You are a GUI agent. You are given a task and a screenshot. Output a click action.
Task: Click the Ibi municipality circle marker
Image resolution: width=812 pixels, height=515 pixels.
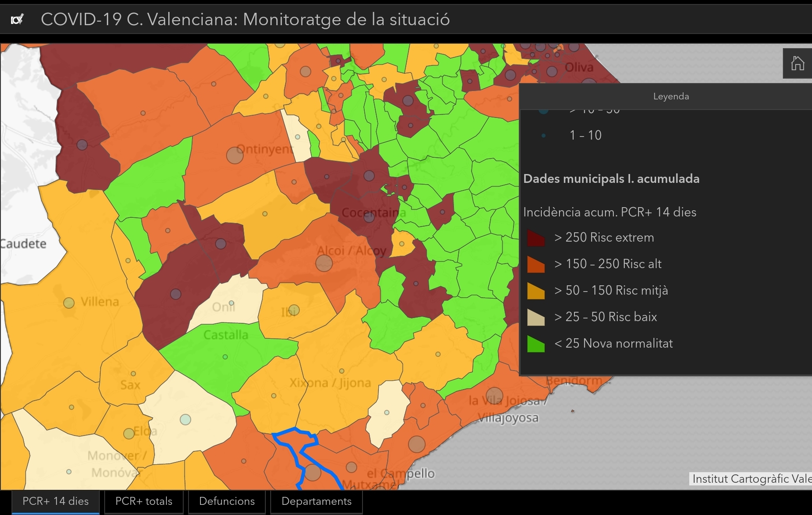coord(294,311)
